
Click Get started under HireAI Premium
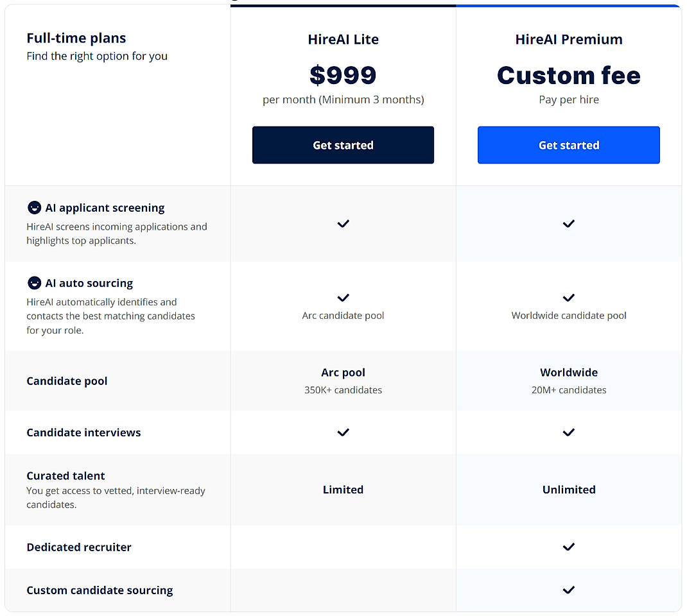(569, 145)
